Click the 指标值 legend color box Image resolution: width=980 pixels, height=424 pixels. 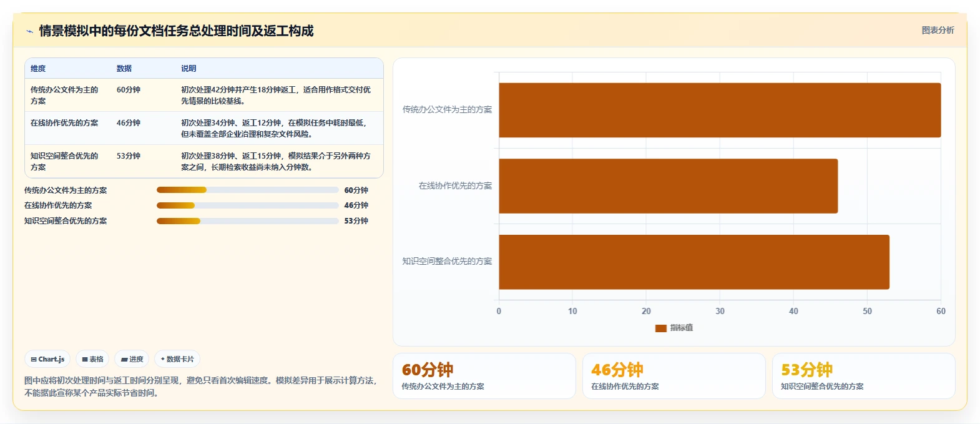click(x=661, y=328)
